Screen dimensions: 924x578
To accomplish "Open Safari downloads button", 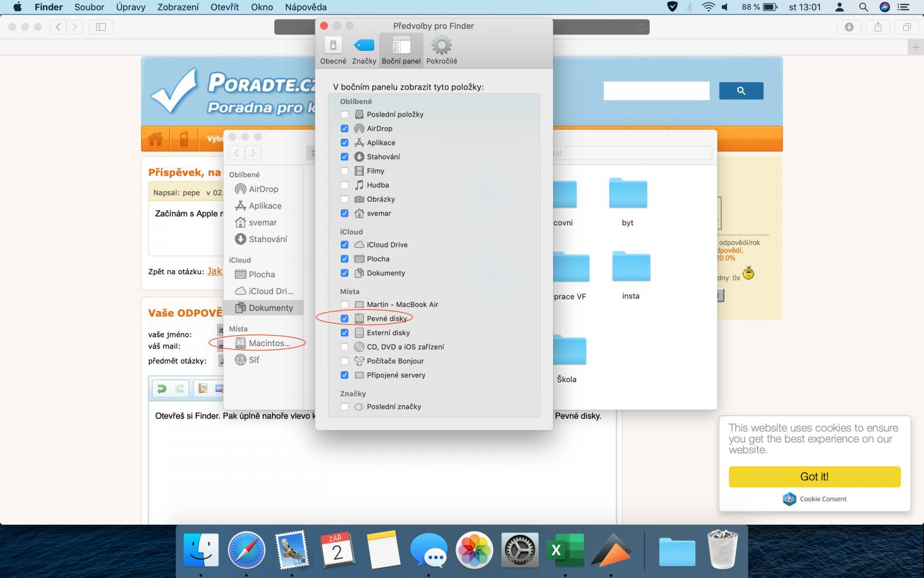I will pyautogui.click(x=849, y=27).
